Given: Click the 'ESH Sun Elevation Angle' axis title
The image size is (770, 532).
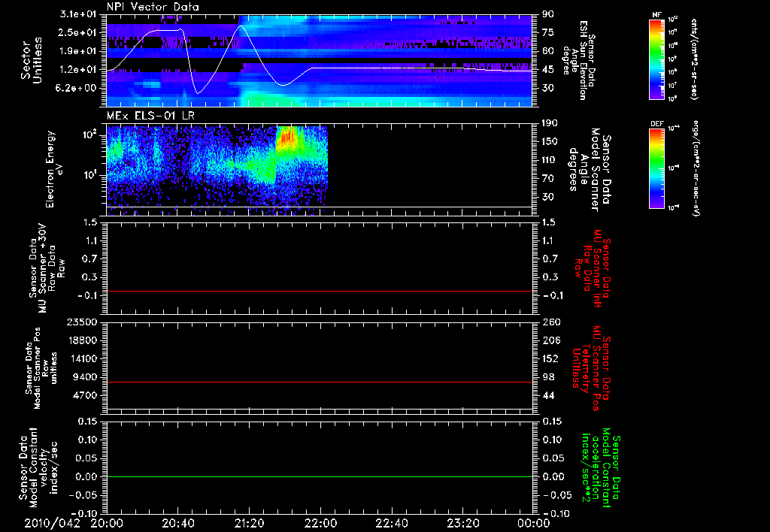Looking at the screenshot, I should (578, 60).
